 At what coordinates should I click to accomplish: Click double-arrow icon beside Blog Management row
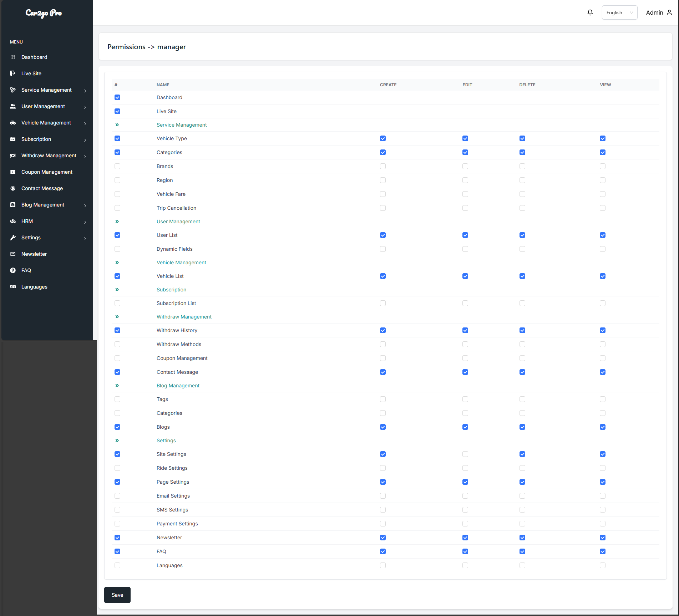[x=117, y=386]
